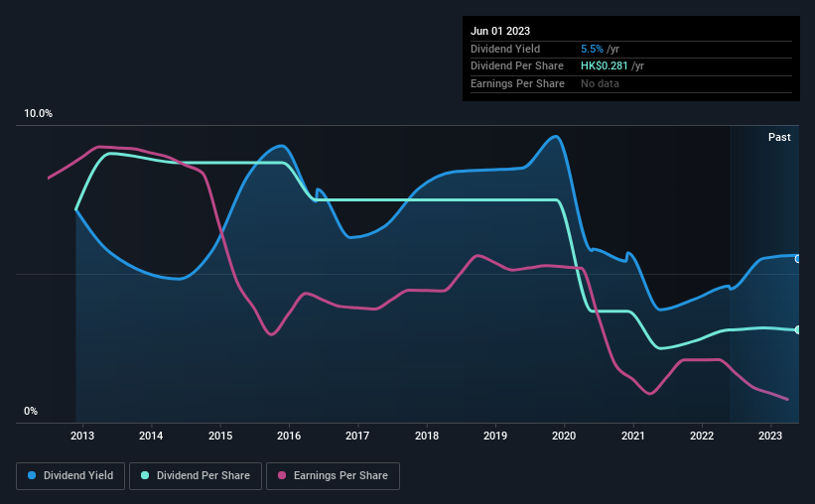Click the teal Dividend Per Share legend dot
The height and width of the screenshot is (504, 815).
[145, 475]
